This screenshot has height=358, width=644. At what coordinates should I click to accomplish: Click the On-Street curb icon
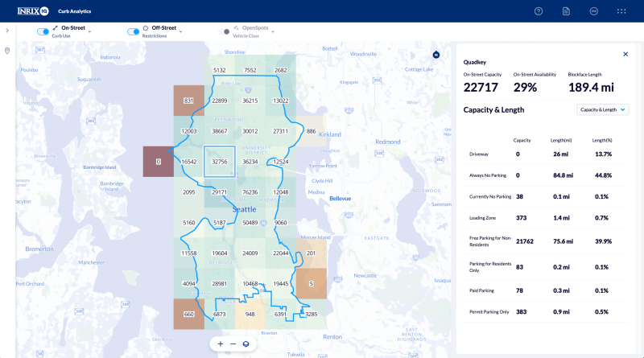click(x=55, y=28)
